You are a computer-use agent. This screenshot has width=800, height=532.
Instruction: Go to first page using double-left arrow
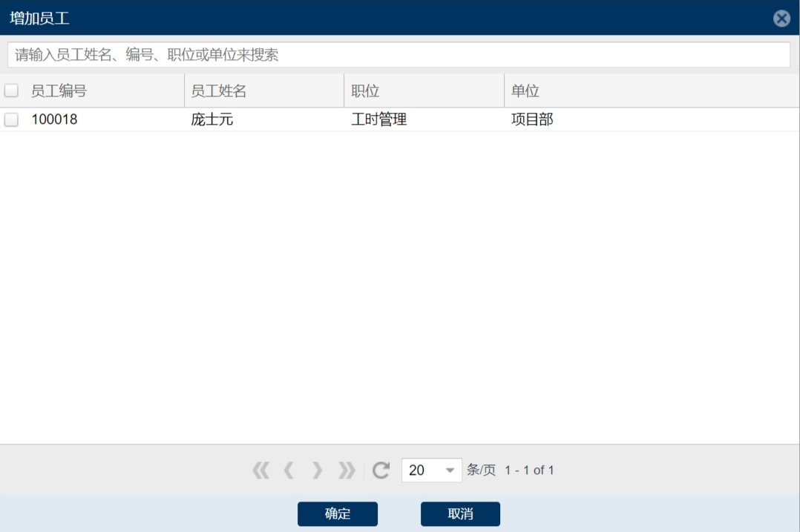[260, 470]
